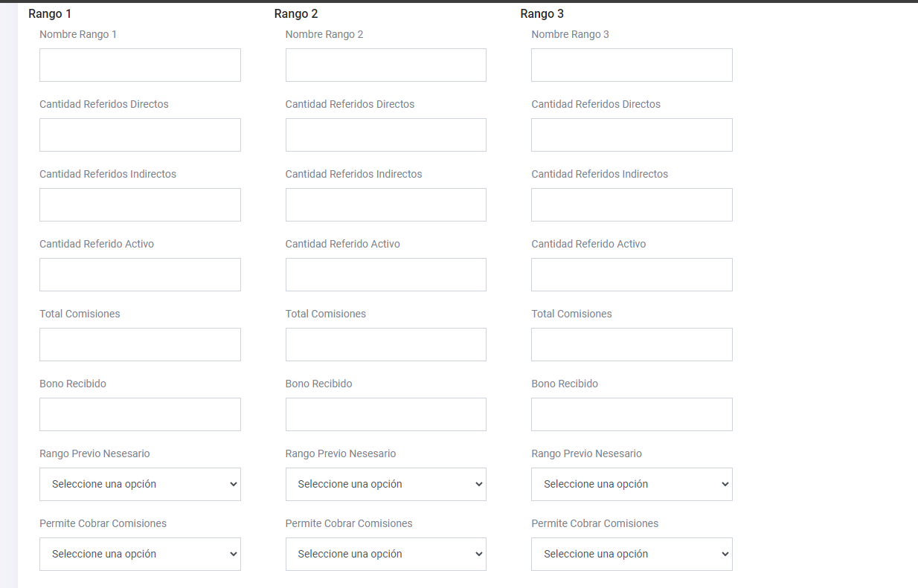This screenshot has height=588, width=918.
Task: Click Bono Recibido field under Rango 1
Action: pos(140,415)
